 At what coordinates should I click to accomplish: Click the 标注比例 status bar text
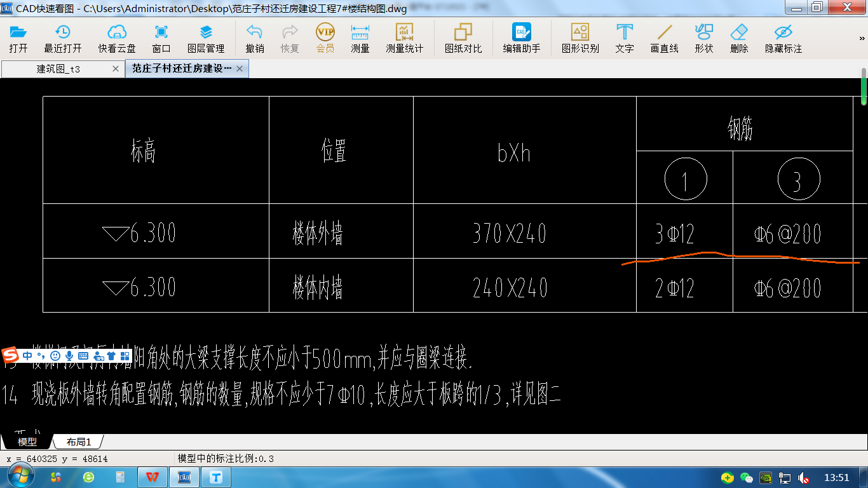tap(226, 458)
